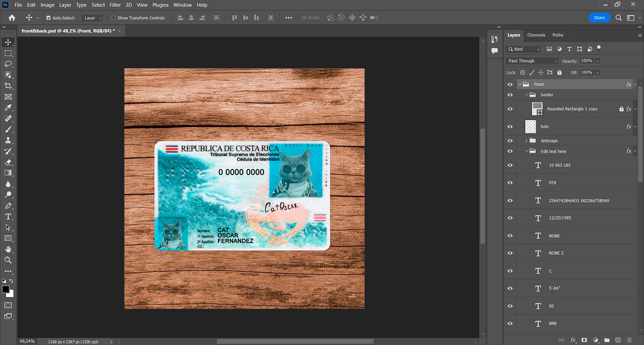Screen dimensions: 644x345
Task: Select the Hand tool
Action: (8, 249)
